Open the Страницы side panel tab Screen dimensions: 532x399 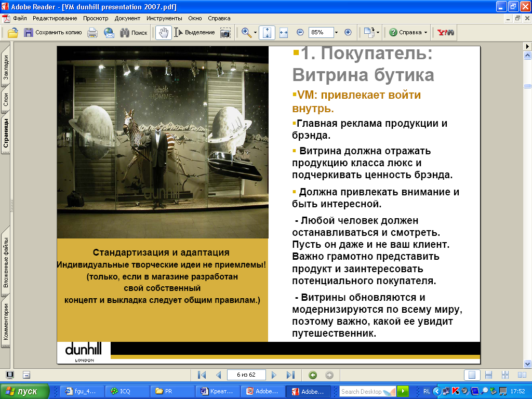click(6, 132)
